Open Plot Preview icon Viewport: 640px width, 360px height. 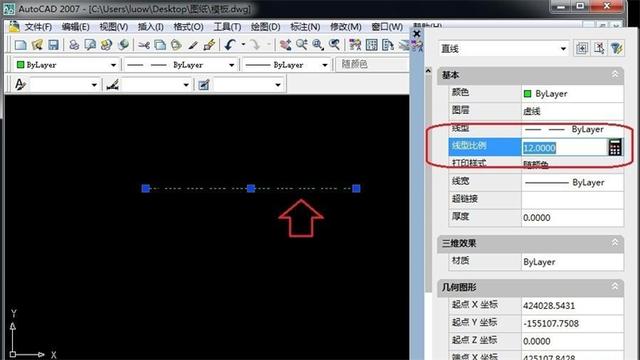[x=90, y=44]
